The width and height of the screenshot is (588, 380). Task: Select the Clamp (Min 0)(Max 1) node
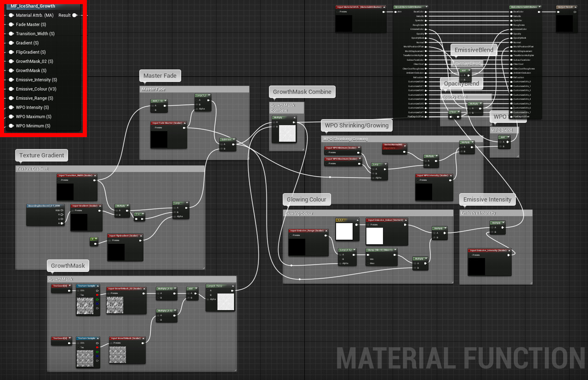pyautogui.click(x=381, y=250)
